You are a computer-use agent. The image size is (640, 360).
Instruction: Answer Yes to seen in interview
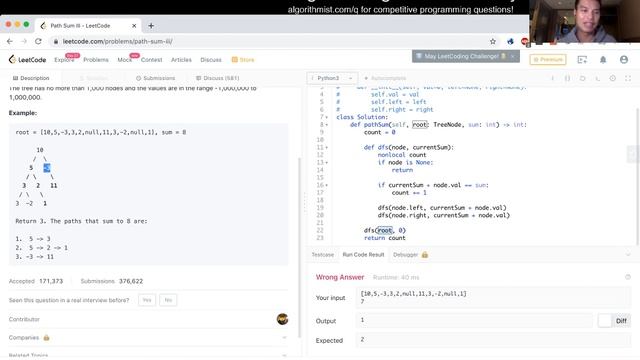point(147,300)
